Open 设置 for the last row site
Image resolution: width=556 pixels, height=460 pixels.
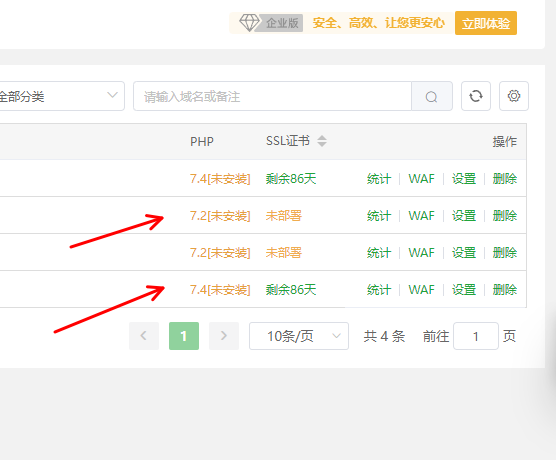click(464, 290)
